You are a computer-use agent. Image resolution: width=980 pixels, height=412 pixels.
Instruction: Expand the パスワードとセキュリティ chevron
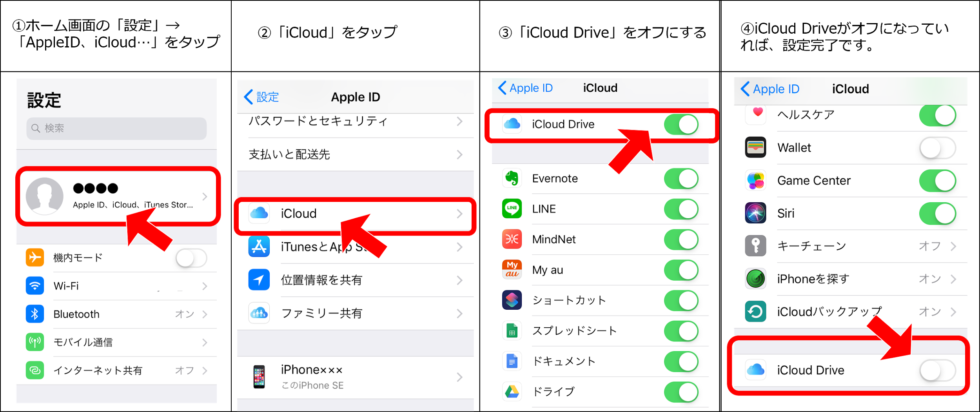460,122
